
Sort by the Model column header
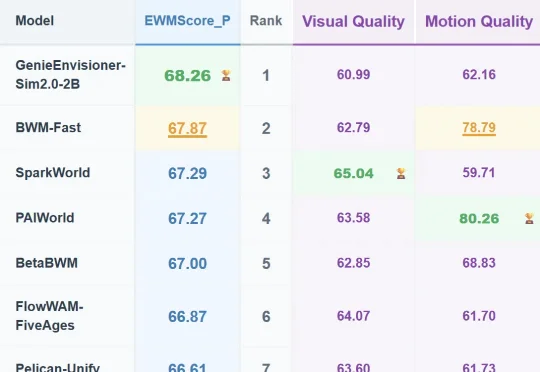click(x=35, y=21)
